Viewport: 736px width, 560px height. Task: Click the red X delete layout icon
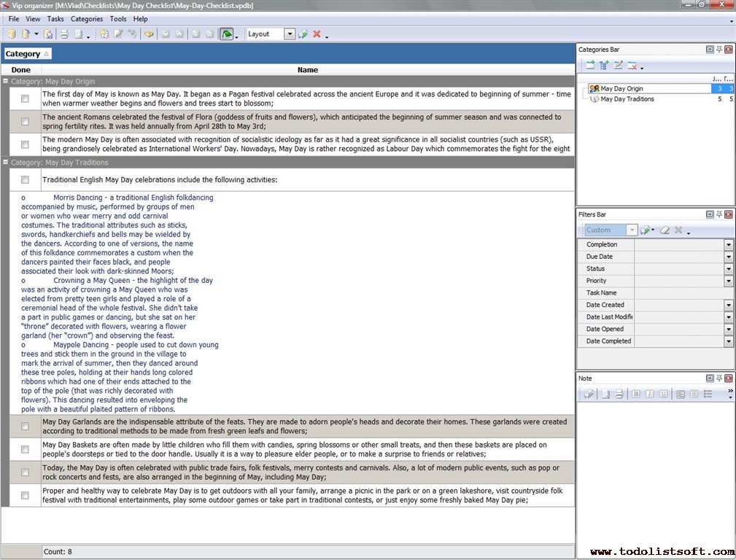317,34
